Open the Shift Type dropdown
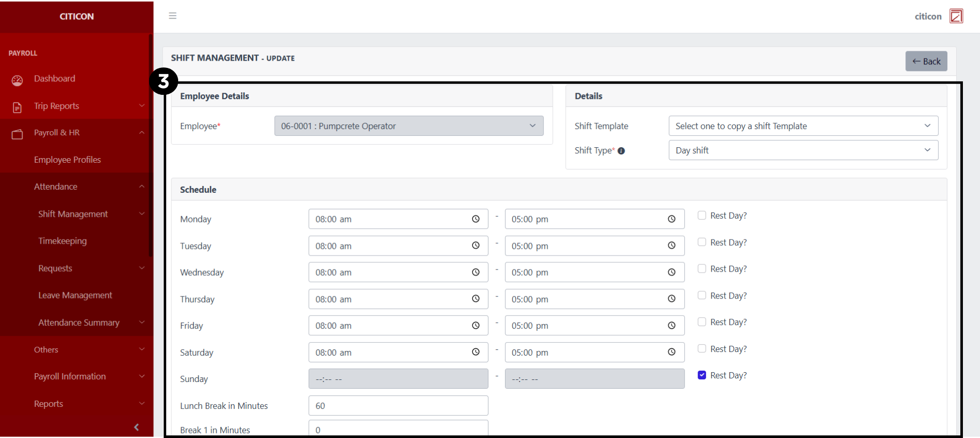980x438 pixels. coord(803,150)
